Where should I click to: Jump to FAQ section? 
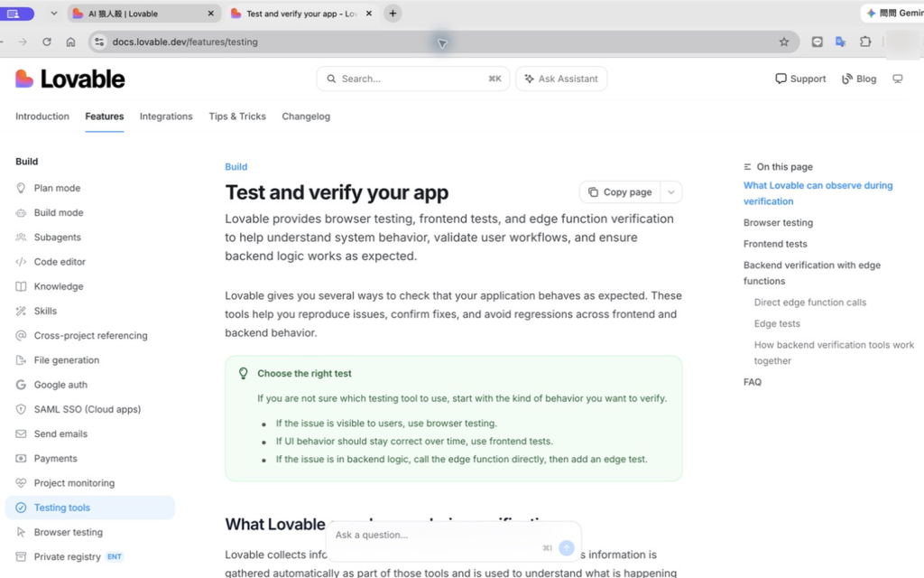(752, 382)
